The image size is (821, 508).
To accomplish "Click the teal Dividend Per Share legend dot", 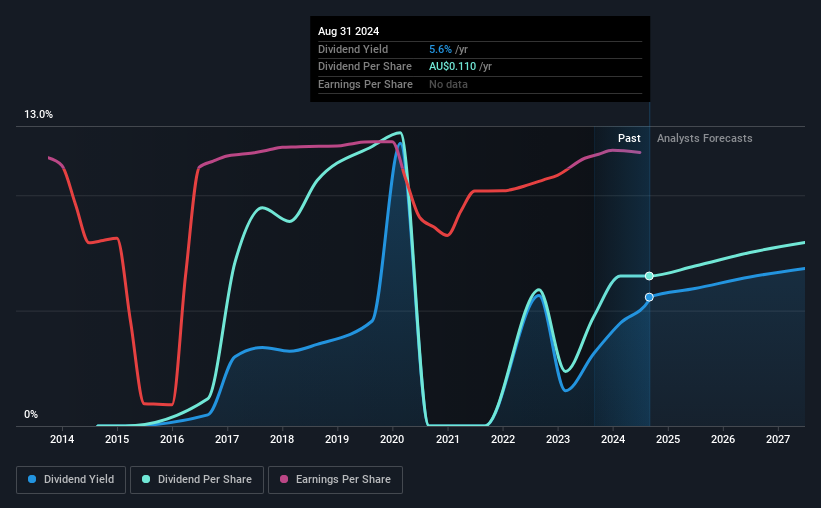I will pyautogui.click(x=146, y=479).
